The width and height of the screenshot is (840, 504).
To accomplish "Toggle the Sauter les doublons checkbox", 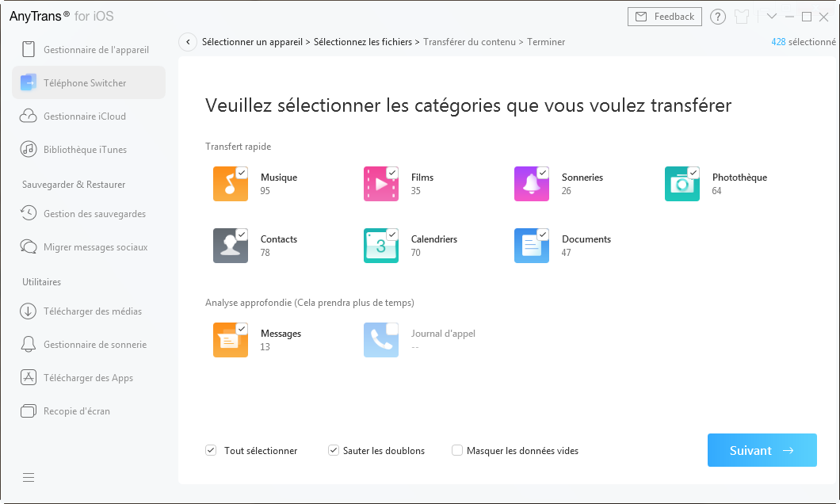I will tap(334, 450).
